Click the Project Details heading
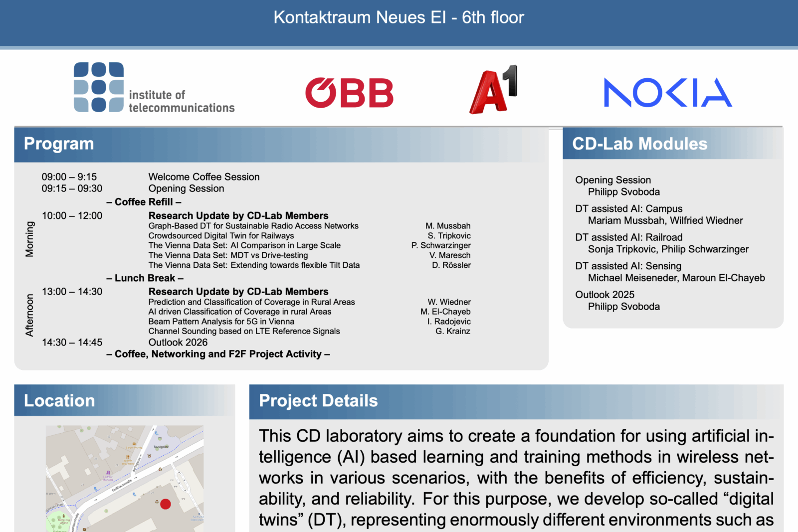 pos(318,401)
